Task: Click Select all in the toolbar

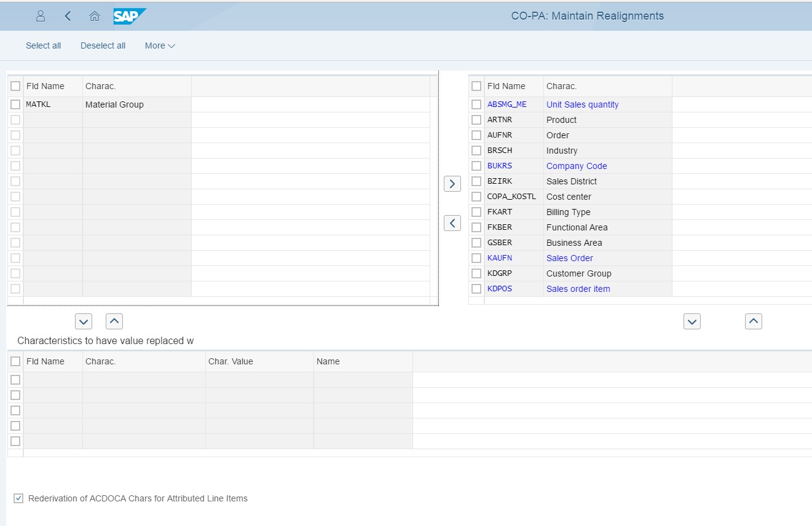Action: coord(43,45)
